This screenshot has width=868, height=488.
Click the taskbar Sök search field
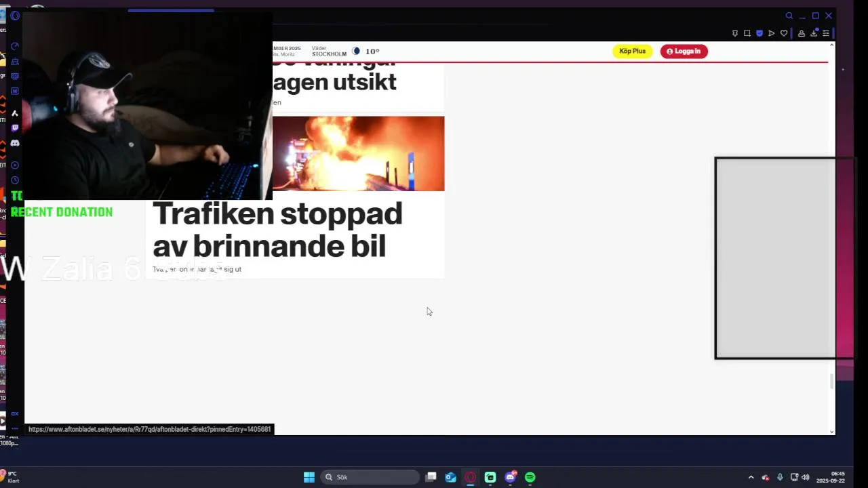pyautogui.click(x=370, y=477)
